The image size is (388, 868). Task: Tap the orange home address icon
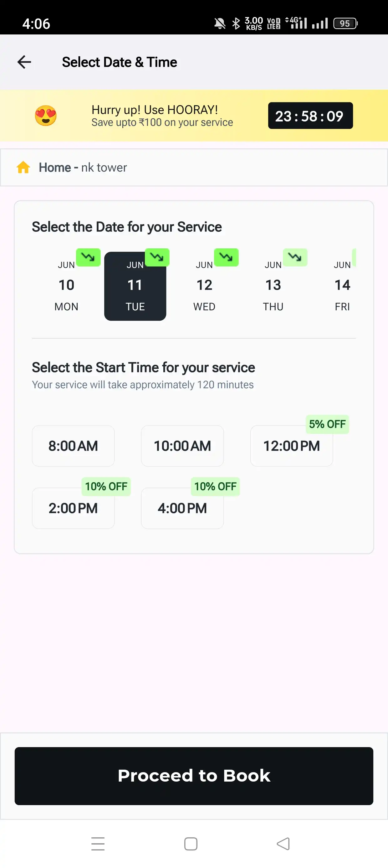tap(23, 168)
